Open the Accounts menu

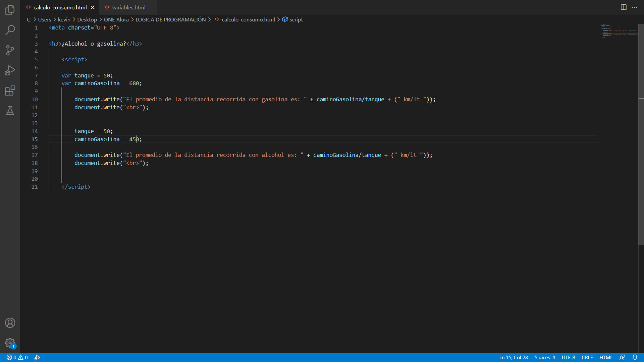click(10, 323)
